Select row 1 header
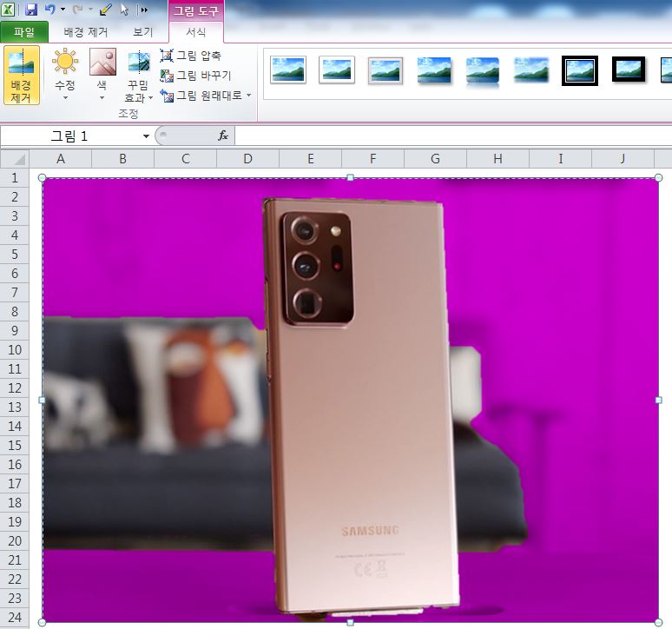This screenshot has width=672, height=629. point(15,178)
